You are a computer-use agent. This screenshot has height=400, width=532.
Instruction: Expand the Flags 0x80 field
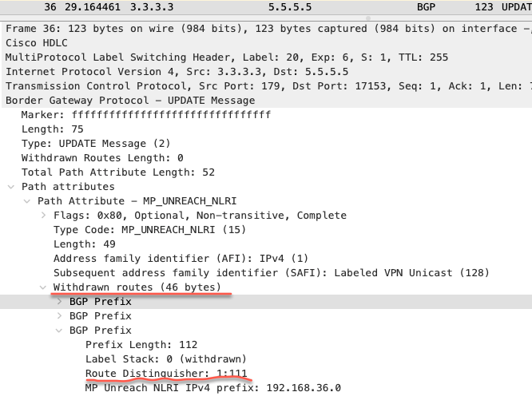tap(43, 216)
